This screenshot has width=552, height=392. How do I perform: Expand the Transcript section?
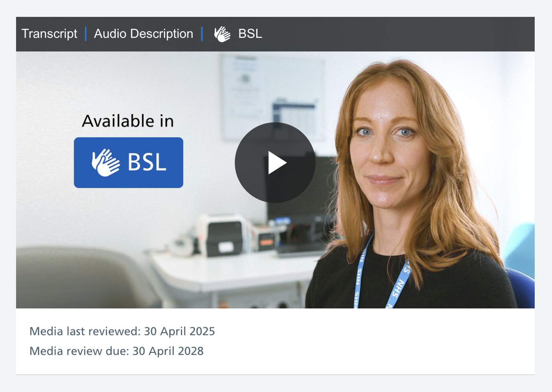click(49, 34)
